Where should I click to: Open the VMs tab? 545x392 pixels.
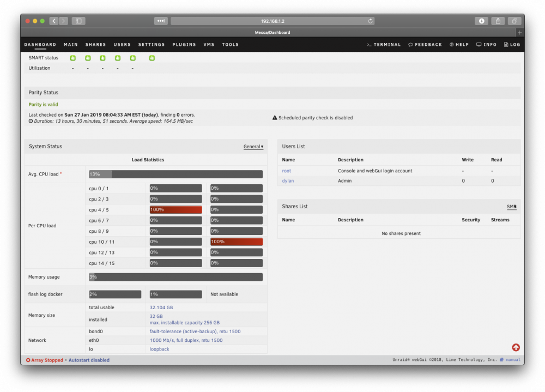click(209, 45)
